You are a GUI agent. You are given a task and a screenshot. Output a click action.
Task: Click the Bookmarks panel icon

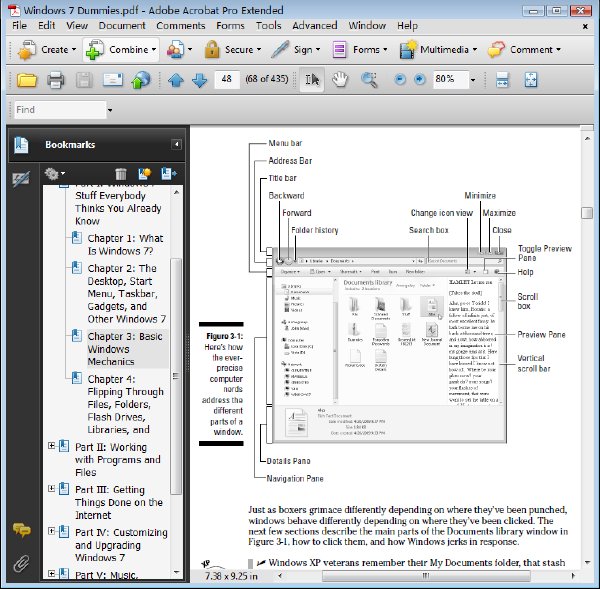pos(21,145)
